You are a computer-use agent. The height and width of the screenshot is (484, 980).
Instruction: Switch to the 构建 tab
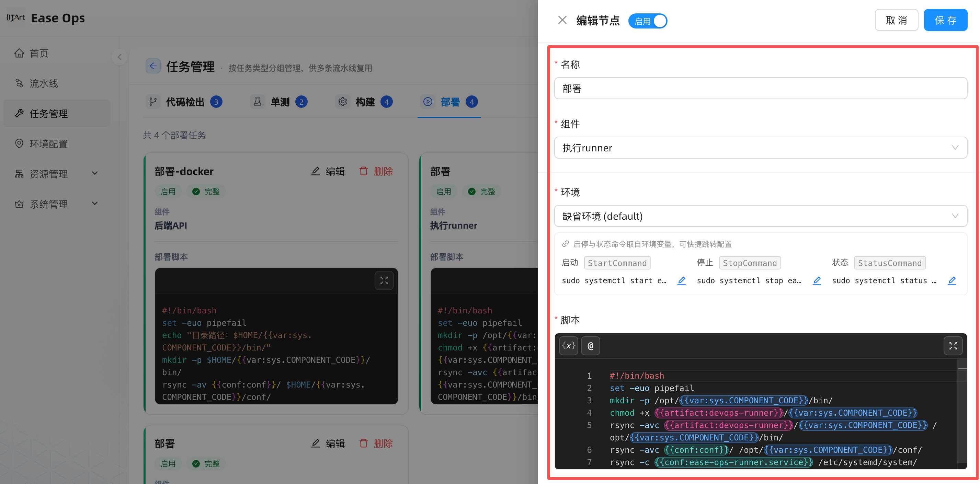(364, 102)
